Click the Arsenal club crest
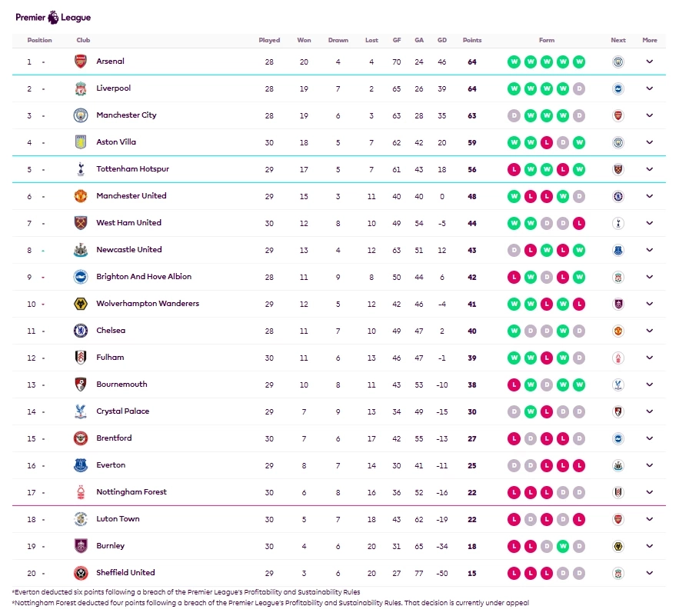 coord(81,62)
